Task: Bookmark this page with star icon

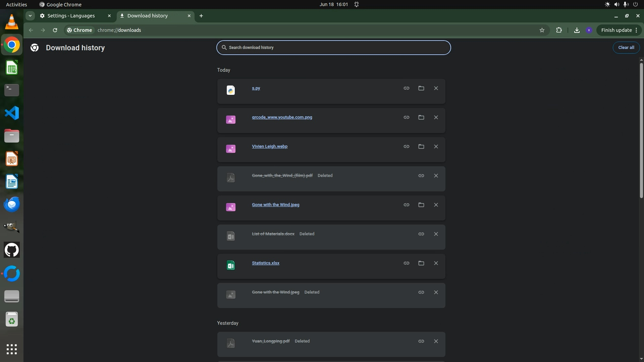Action: [x=542, y=30]
